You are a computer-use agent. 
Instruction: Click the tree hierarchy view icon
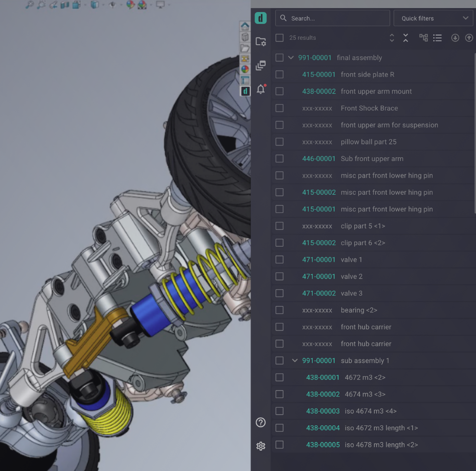click(x=424, y=38)
